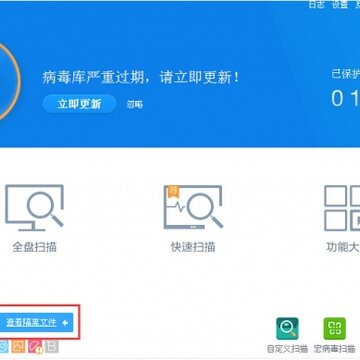Open the 查看隔离文件 quarantine files link
This screenshot has height=360, width=360.
(31, 322)
